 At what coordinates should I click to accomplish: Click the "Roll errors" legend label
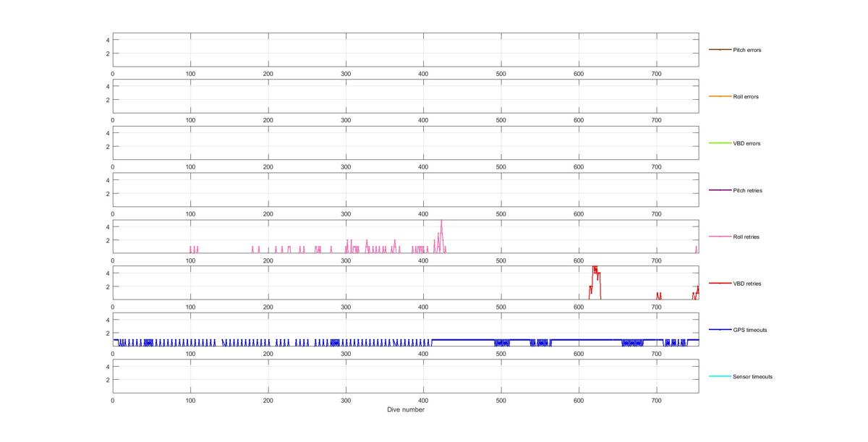coord(746,97)
